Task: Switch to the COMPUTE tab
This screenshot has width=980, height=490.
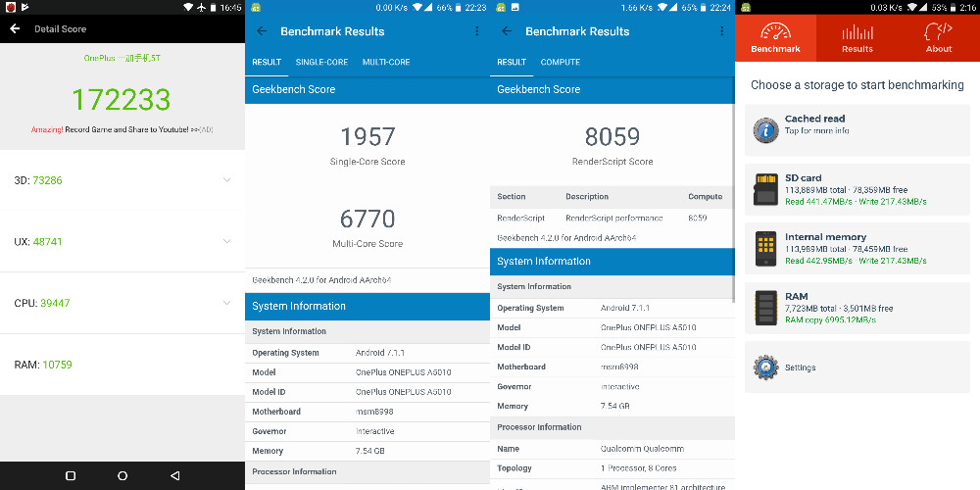Action: point(561,62)
